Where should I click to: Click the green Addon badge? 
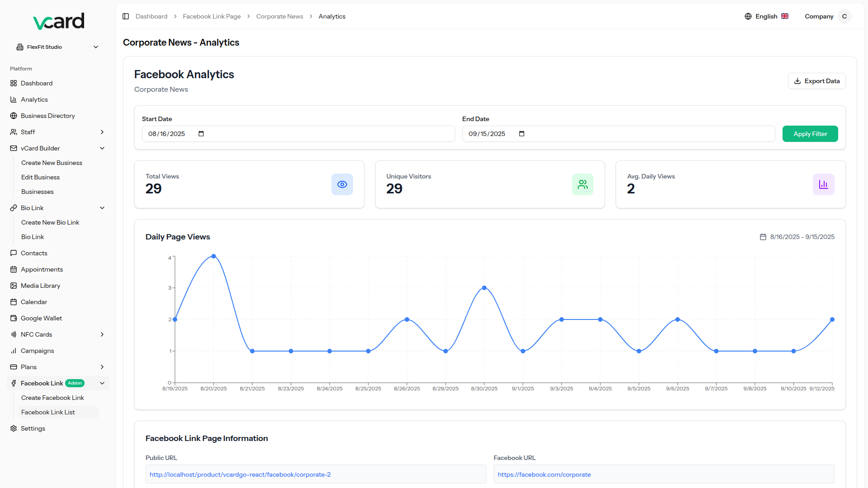click(75, 383)
